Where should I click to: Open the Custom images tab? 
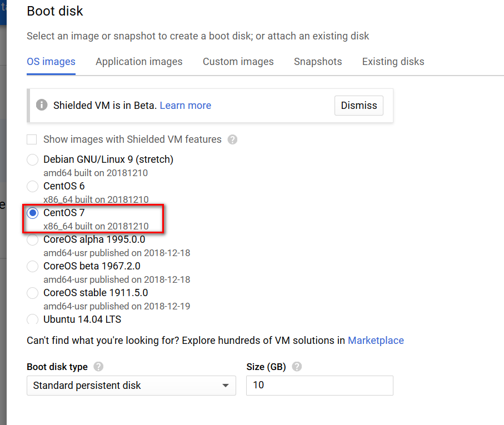pos(238,62)
